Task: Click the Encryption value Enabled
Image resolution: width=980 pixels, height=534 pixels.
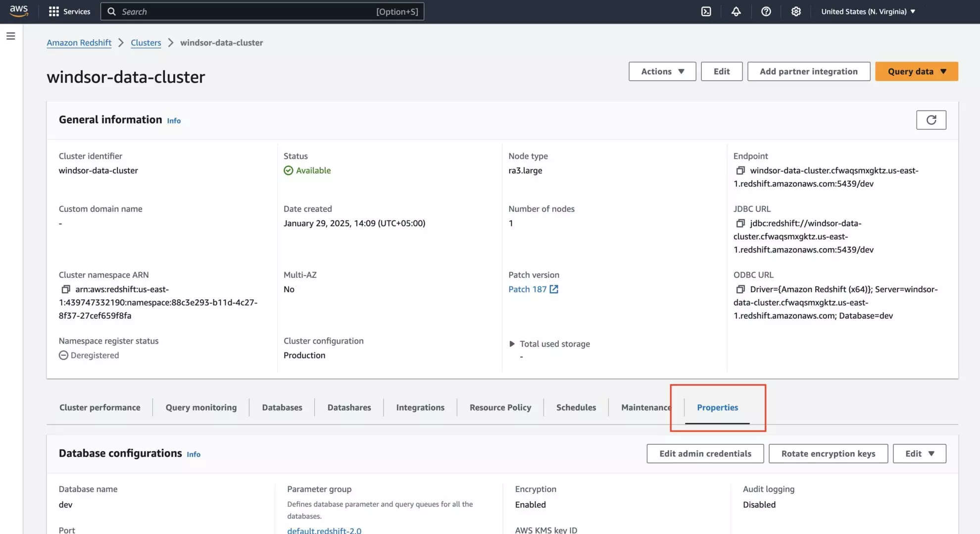Action: (x=530, y=505)
